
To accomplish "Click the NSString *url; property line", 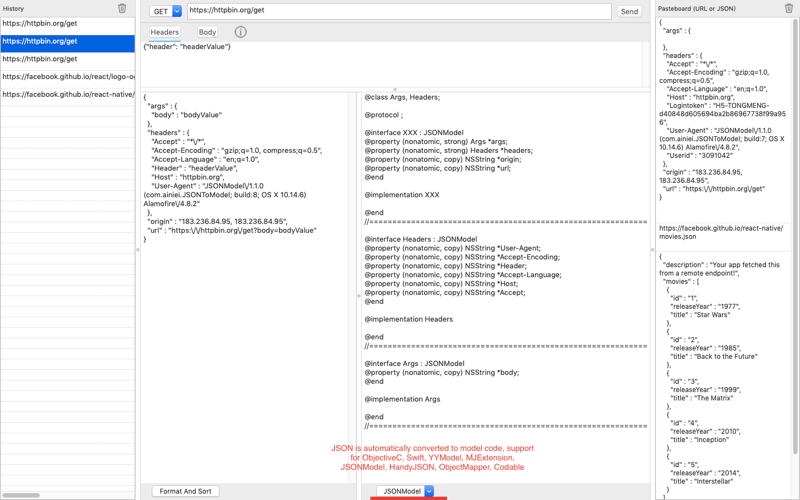I will click(437, 168).
